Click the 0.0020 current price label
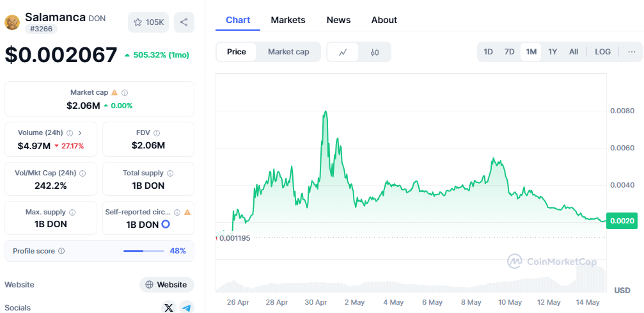Image resolution: width=644 pixels, height=313 pixels. [x=622, y=221]
